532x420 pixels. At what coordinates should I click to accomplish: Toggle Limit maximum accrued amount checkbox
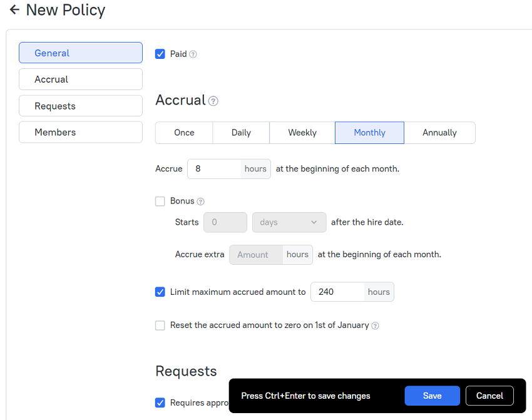click(x=160, y=292)
